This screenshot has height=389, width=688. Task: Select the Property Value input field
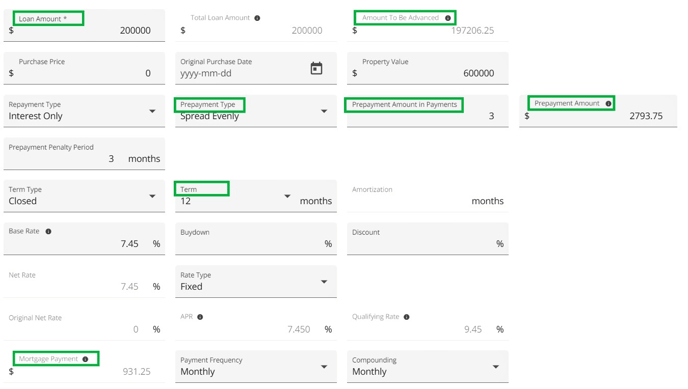tap(428, 68)
